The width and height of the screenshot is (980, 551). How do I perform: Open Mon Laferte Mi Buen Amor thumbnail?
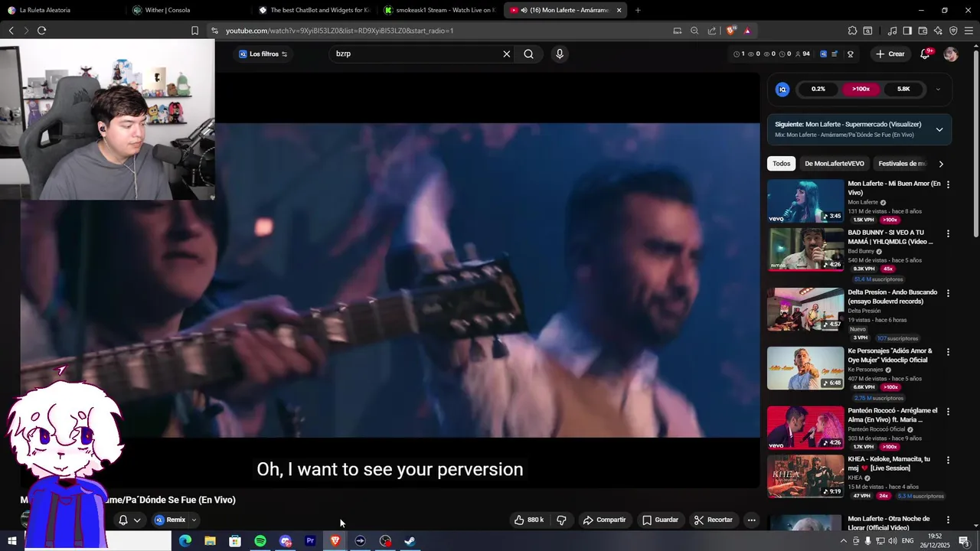805,201
